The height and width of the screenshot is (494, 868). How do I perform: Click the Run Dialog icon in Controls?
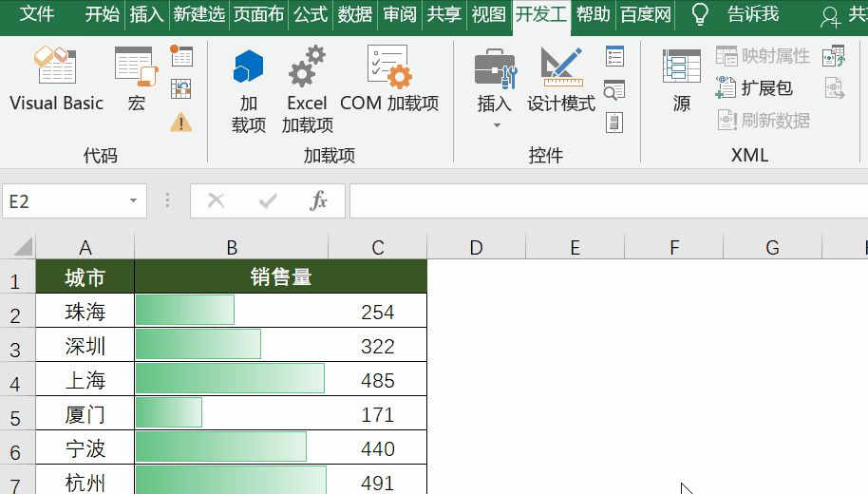(x=614, y=123)
